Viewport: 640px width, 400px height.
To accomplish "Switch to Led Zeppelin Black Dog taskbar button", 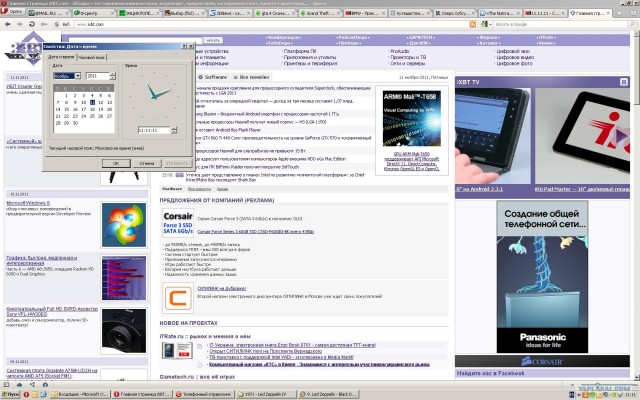I will click(x=329, y=394).
